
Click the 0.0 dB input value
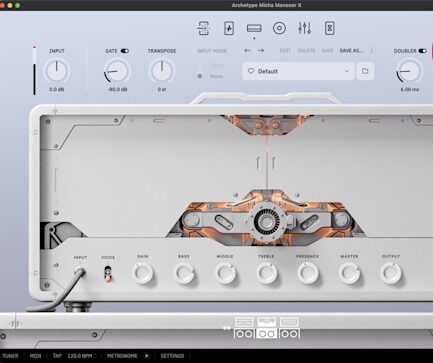57,89
